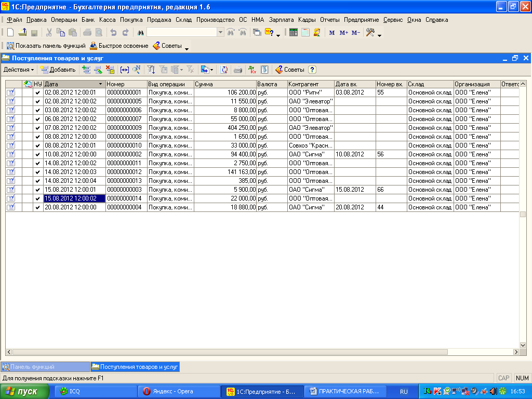Screen dimensions: 532x399
Task: Expand the search text combo box arrow
Action: click(x=220, y=32)
